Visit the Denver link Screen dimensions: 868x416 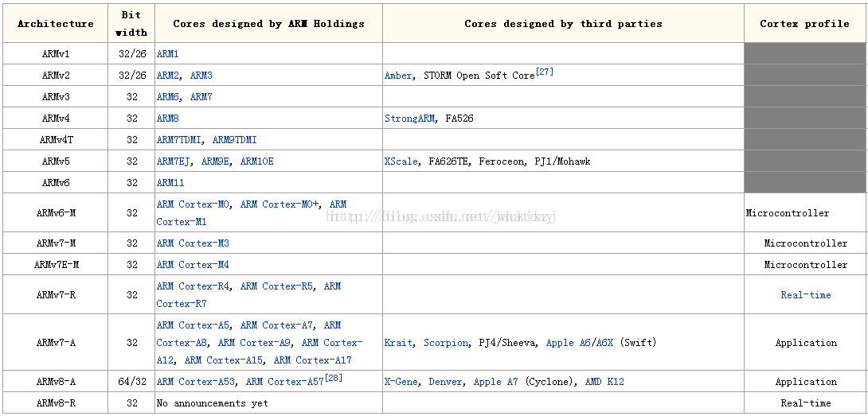coord(446,383)
